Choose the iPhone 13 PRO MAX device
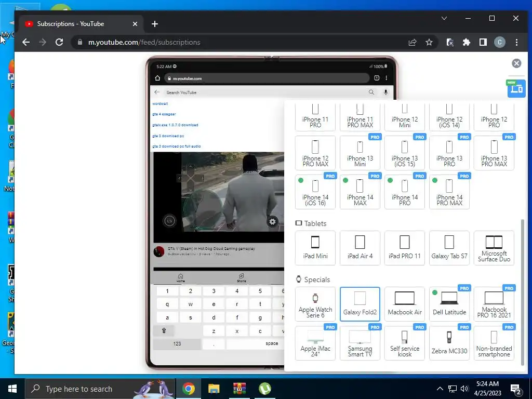The image size is (532, 399). click(494, 153)
